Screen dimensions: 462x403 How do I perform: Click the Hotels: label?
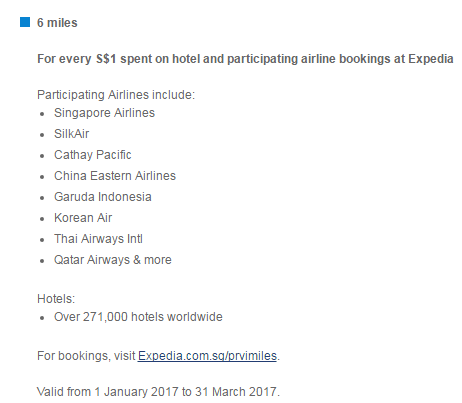point(56,299)
